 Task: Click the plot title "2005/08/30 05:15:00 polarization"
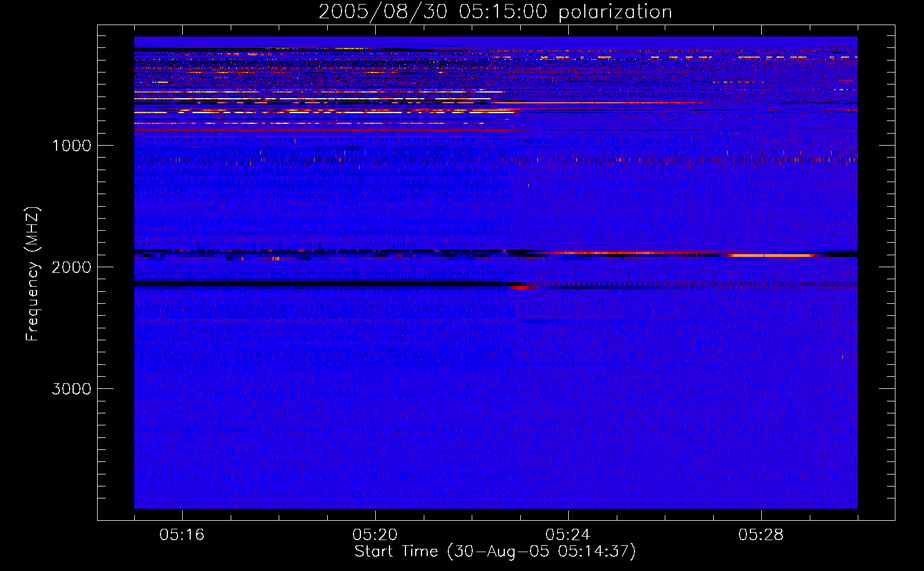495,11
